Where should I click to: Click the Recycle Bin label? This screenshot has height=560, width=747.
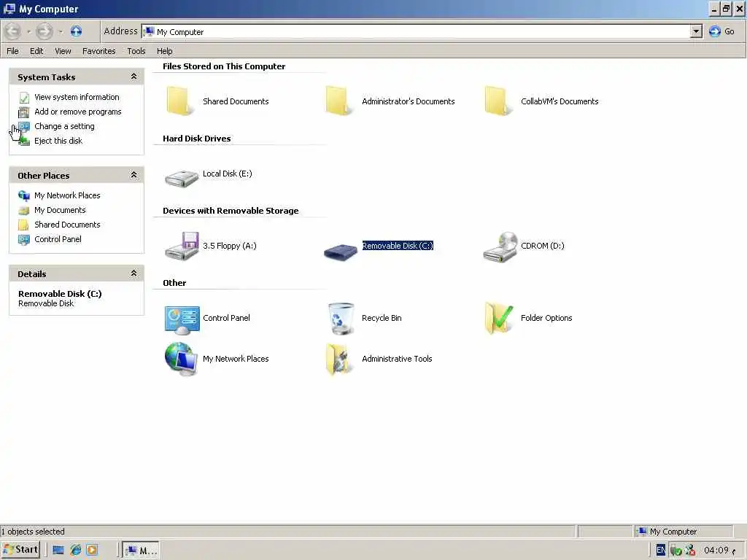click(382, 318)
